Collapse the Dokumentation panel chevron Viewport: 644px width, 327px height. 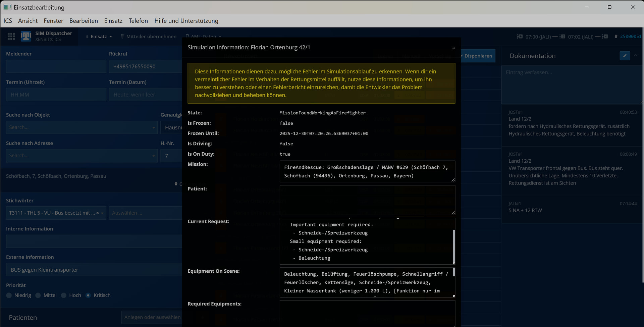(x=636, y=56)
